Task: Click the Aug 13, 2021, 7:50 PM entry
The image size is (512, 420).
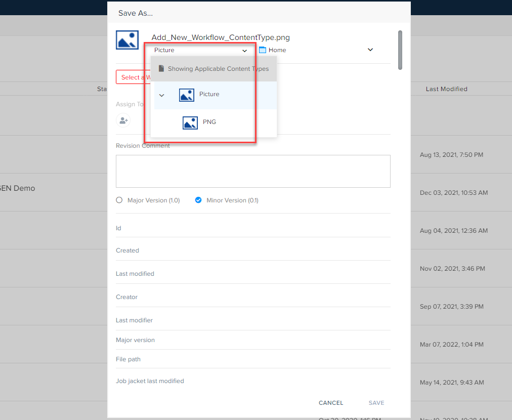Action: point(451,155)
